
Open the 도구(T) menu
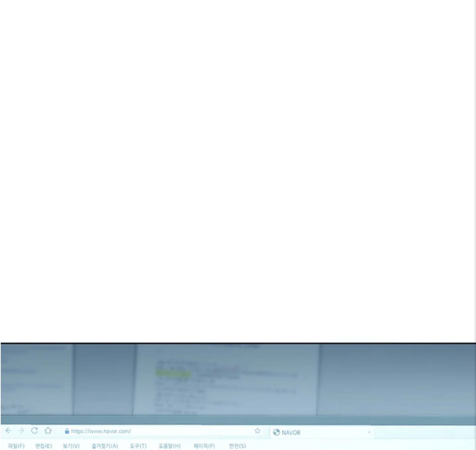click(x=138, y=446)
